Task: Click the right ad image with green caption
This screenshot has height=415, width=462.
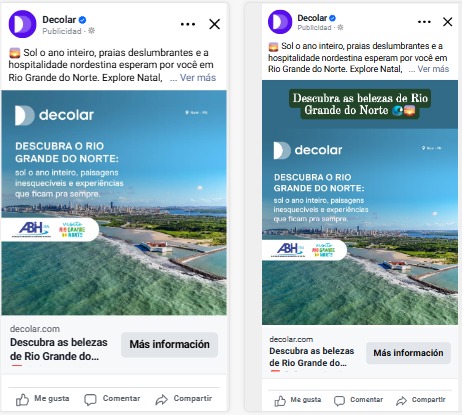Action: (360, 202)
